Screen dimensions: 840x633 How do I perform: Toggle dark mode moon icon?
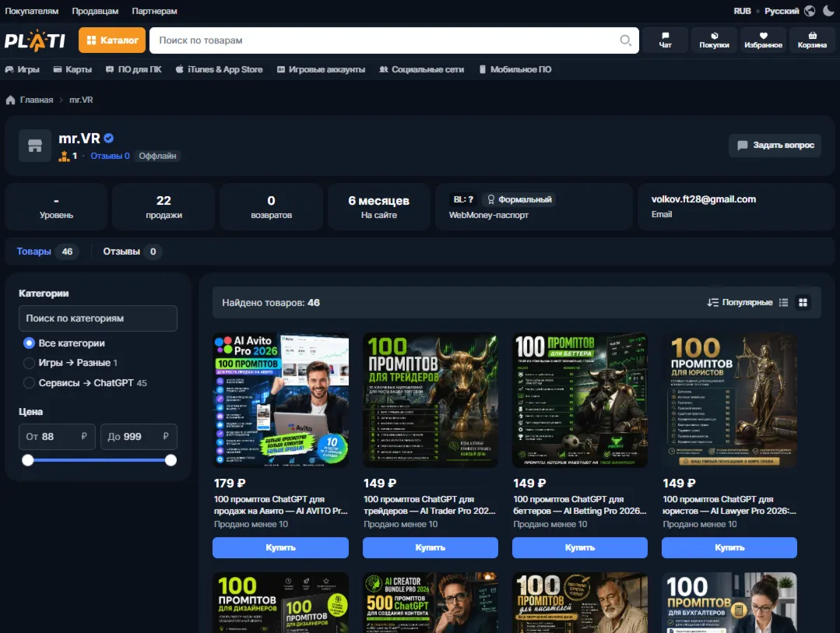pos(828,11)
